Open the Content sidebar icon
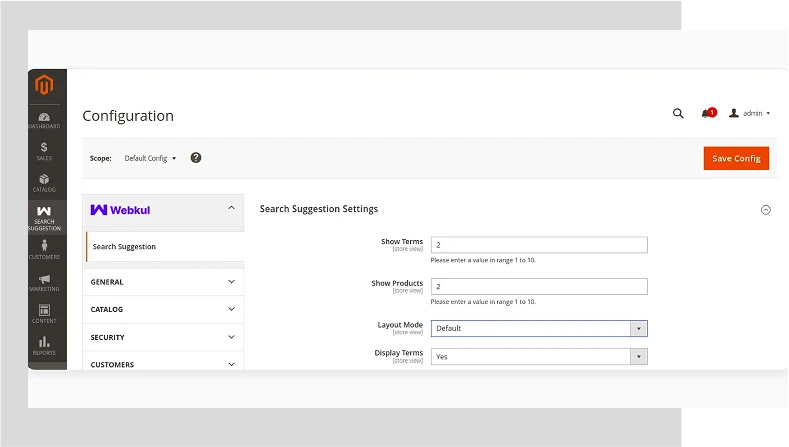 [x=44, y=314]
